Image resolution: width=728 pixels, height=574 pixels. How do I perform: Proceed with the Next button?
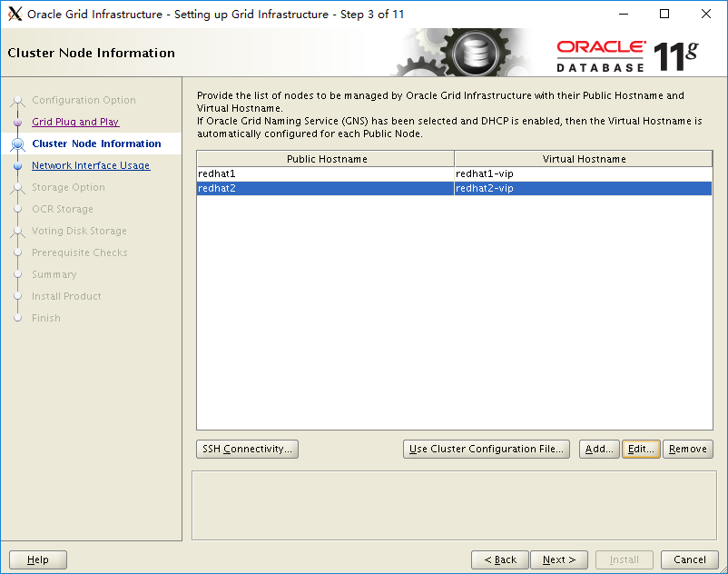(x=559, y=559)
